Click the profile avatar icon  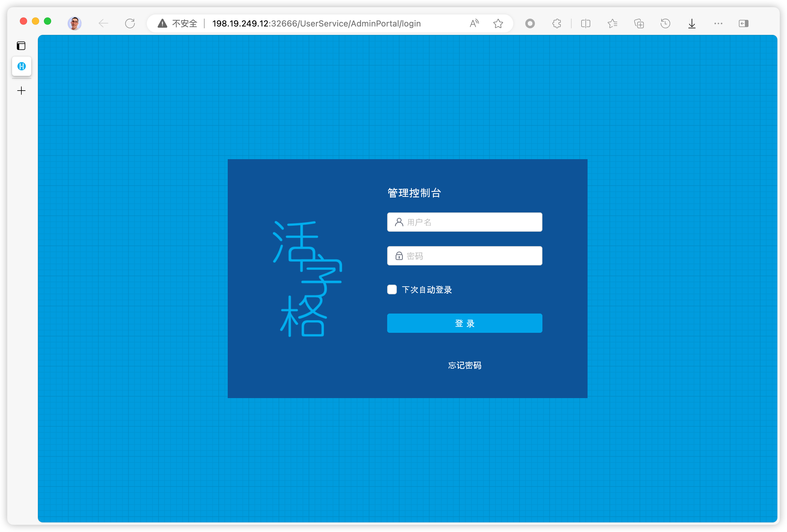click(75, 23)
